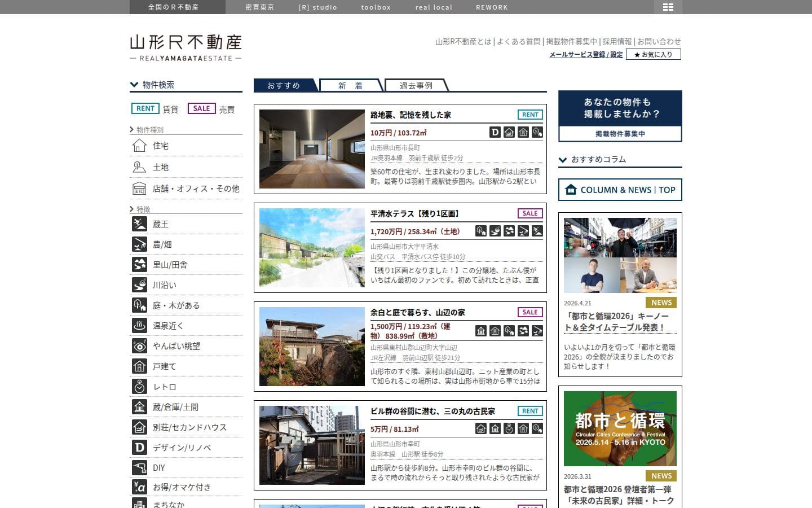Screen dimensions: 812x508
Task: Select the 店舗・オフィス・その他 building icon
Action: [139, 189]
